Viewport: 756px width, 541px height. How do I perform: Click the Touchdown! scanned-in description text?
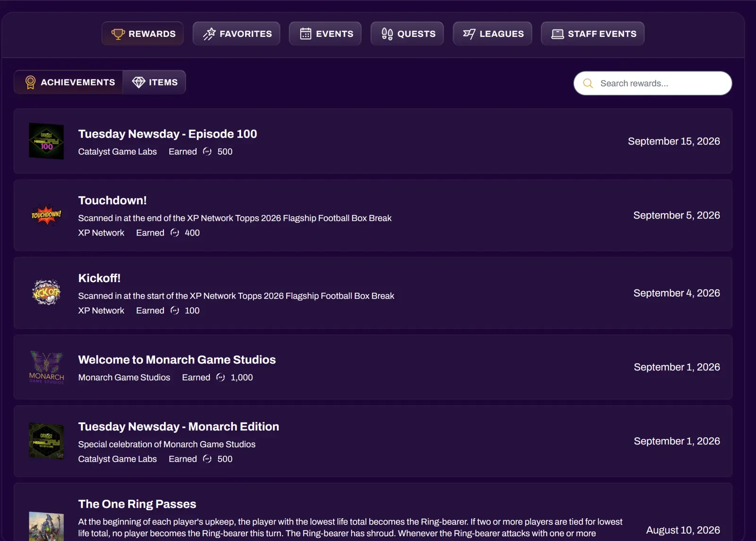pos(235,218)
